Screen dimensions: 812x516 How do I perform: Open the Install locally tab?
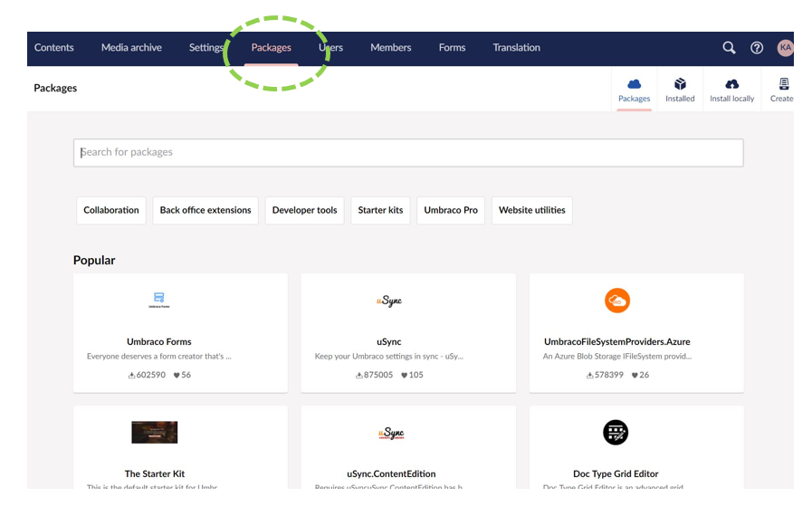pos(731,90)
